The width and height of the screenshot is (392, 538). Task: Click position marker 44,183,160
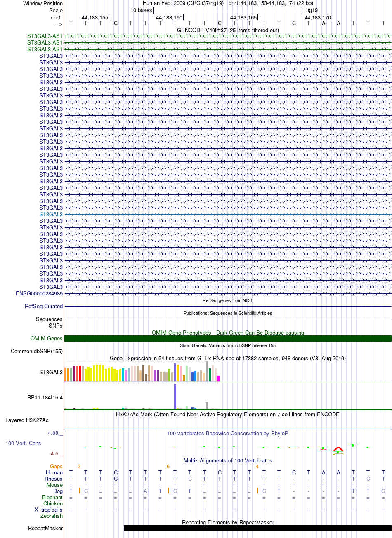click(169, 17)
